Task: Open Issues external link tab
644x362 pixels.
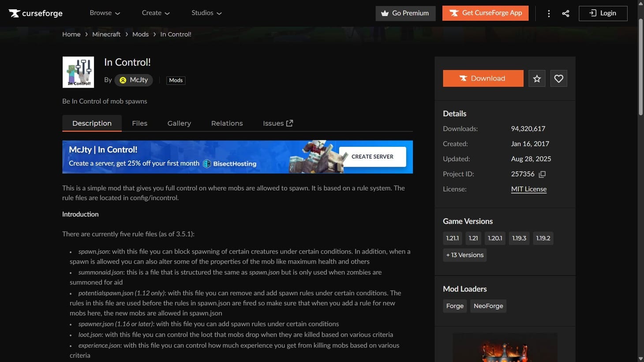Action: coord(277,123)
